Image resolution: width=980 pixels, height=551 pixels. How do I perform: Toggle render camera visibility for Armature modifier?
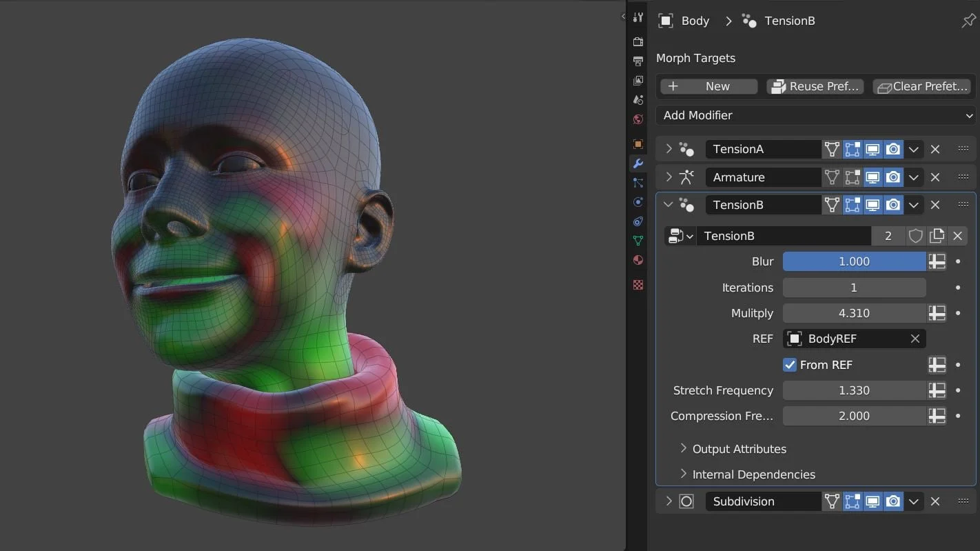pos(893,177)
